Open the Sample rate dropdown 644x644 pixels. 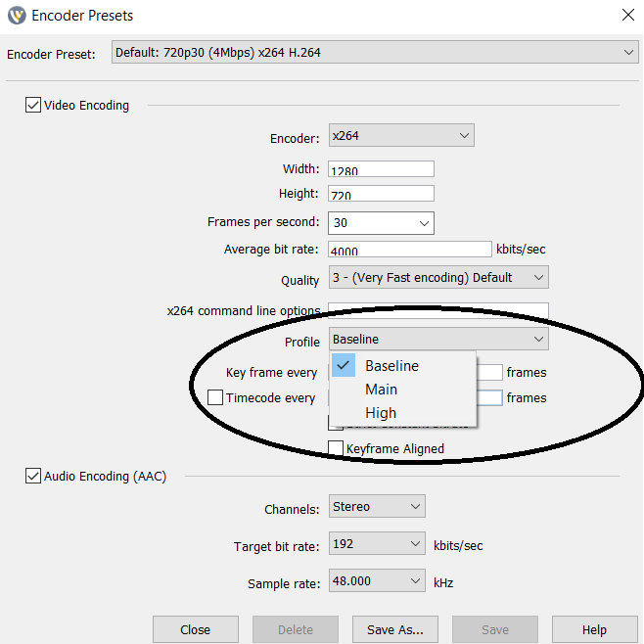(x=377, y=580)
